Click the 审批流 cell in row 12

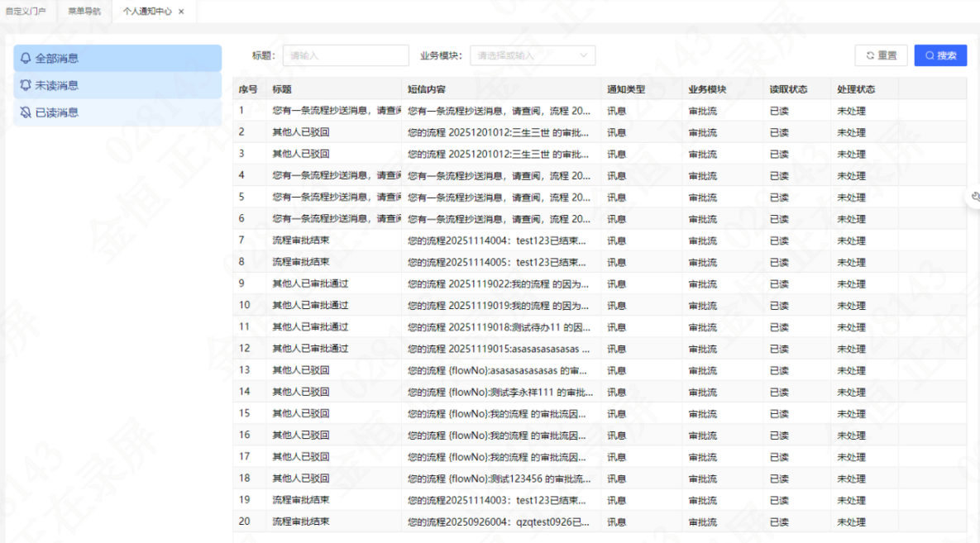(702, 349)
